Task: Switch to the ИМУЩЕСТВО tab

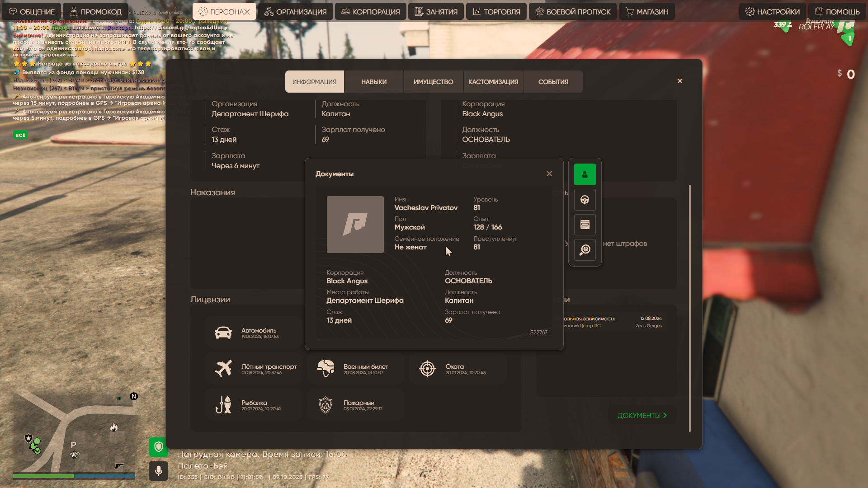Action: (433, 82)
